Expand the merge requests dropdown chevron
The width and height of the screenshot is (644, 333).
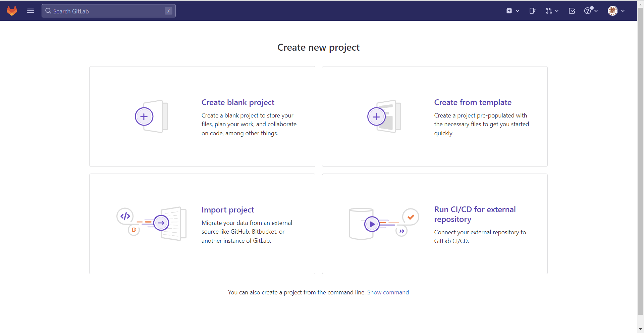(x=557, y=11)
